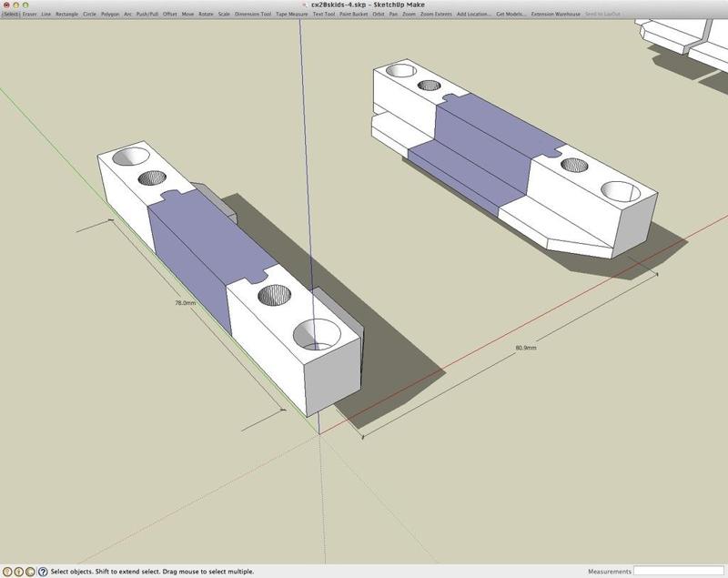Select the Push/Pull tool
728x578 pixels.
148,15
